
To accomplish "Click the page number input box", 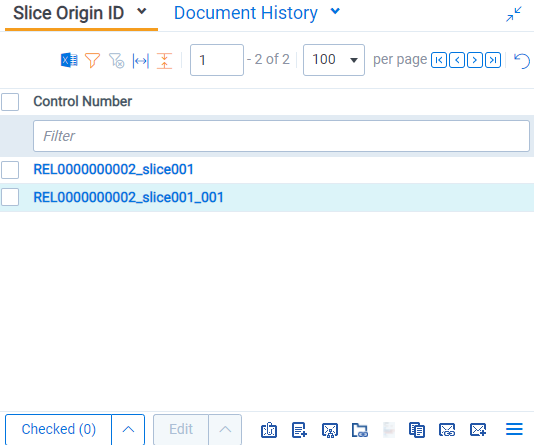I will pyautogui.click(x=217, y=60).
